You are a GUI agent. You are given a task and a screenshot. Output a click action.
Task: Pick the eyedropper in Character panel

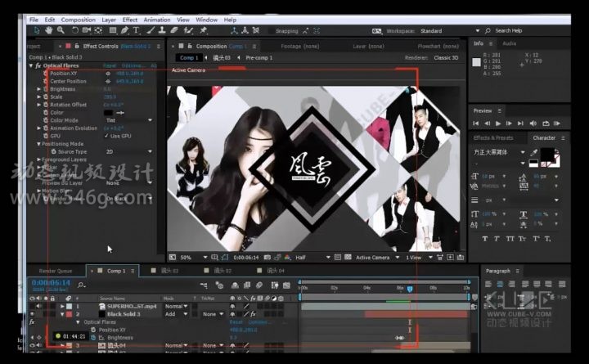534,152
